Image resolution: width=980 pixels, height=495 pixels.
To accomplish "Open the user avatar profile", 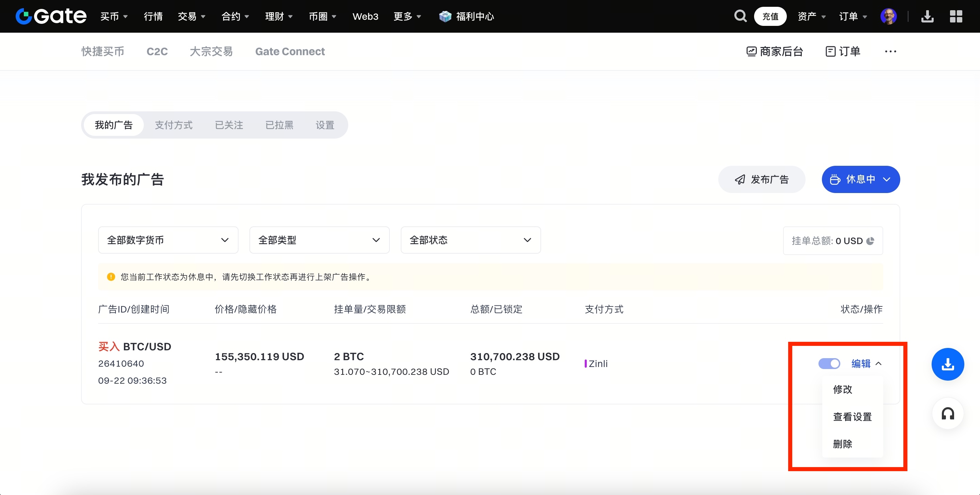I will (888, 16).
